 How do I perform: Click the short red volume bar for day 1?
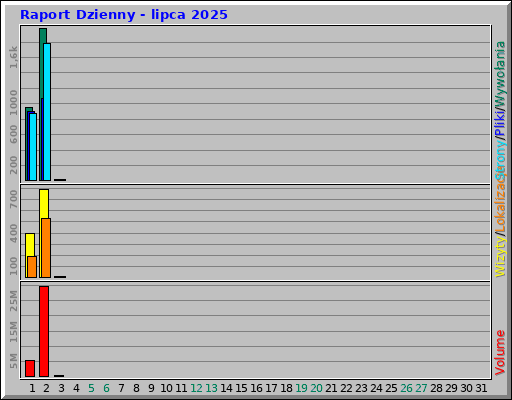tap(30, 368)
